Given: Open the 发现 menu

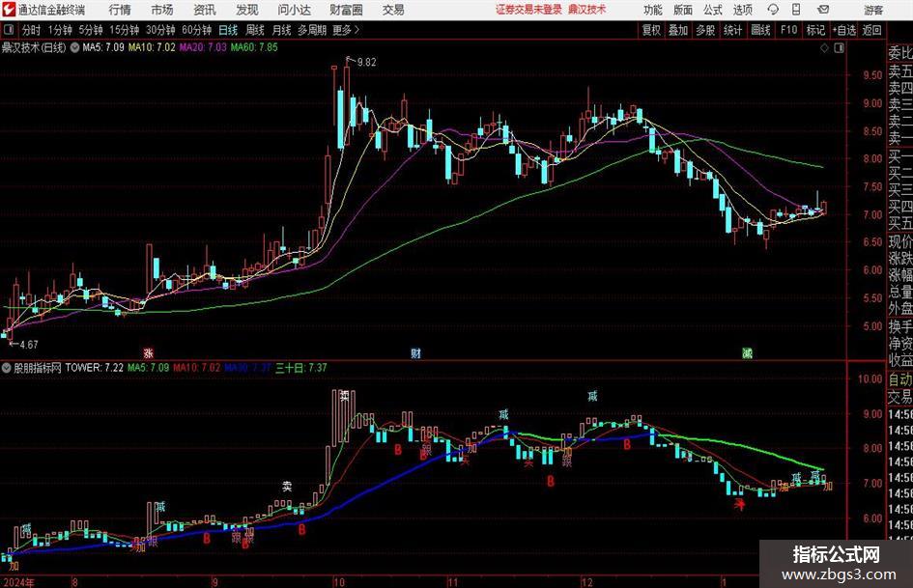Looking at the screenshot, I should point(247,10).
